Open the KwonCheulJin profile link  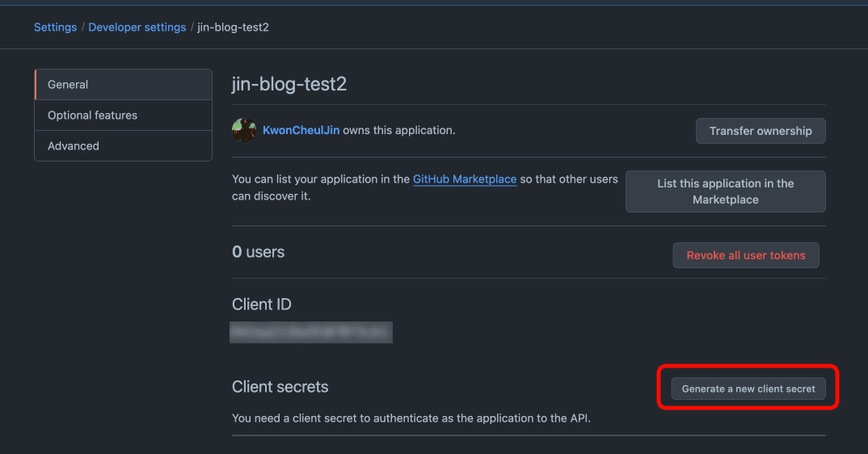[x=301, y=130]
